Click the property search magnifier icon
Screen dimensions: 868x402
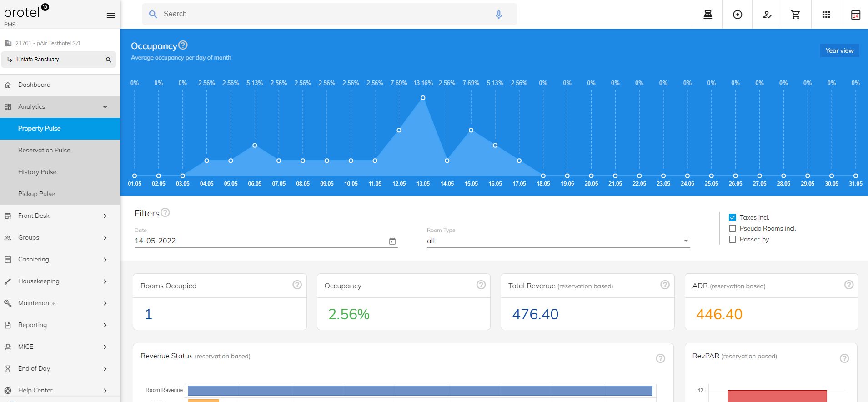[109, 60]
